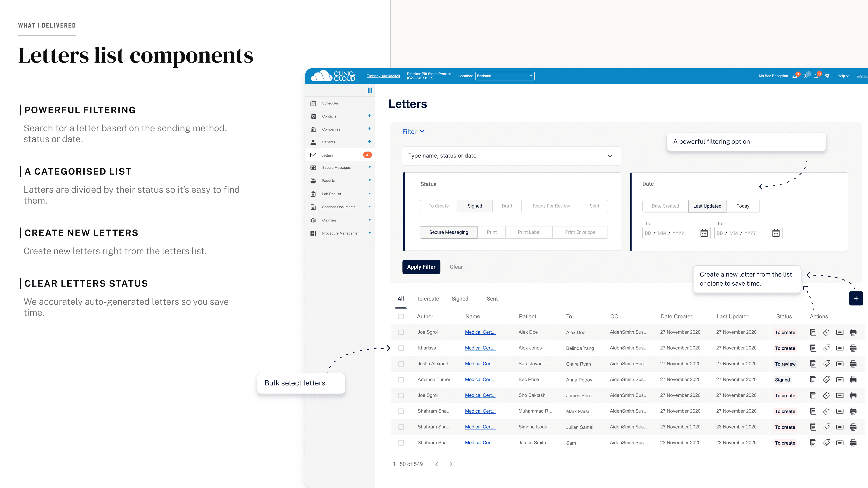This screenshot has width=868, height=488.
Task: Open the Help dropdown menu
Action: [843, 76]
